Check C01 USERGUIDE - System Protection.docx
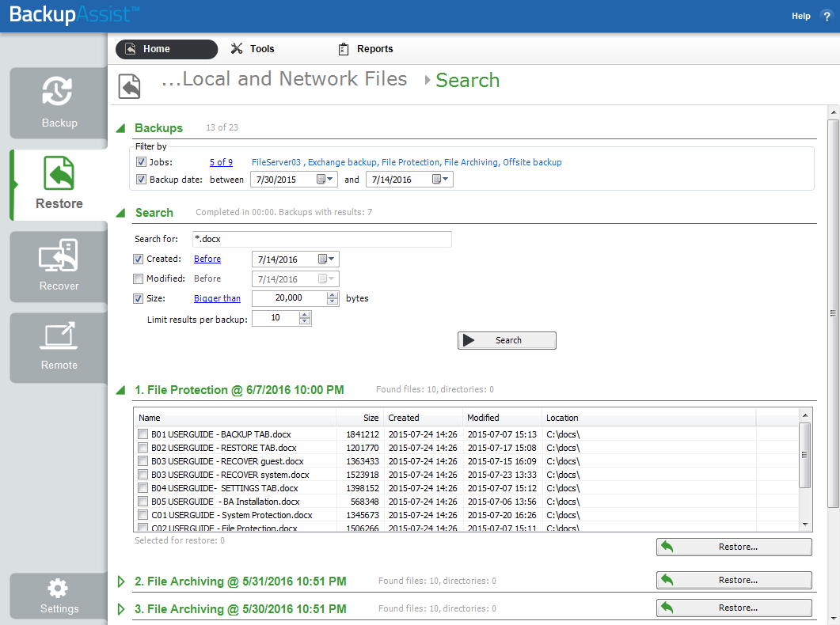 click(x=143, y=515)
